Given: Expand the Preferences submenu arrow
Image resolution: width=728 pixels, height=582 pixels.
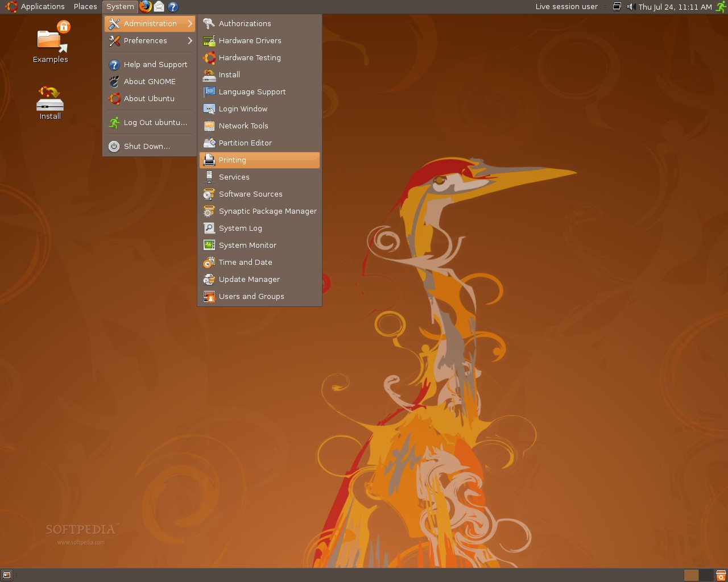Looking at the screenshot, I should 190,40.
